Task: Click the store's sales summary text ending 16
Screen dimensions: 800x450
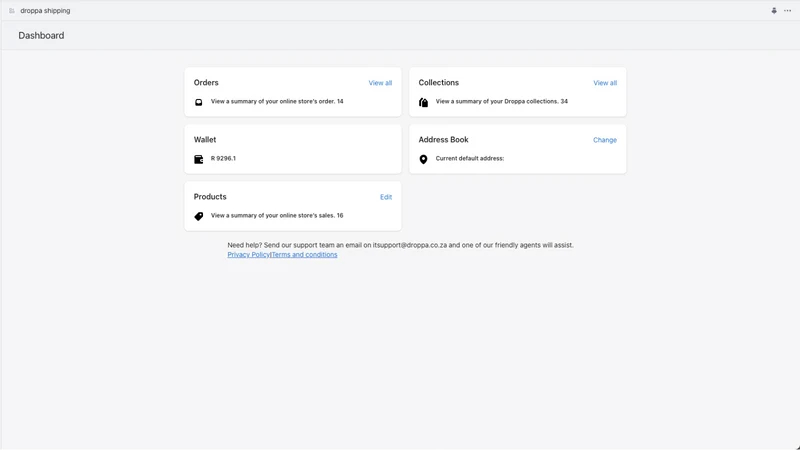Action: (x=277, y=216)
